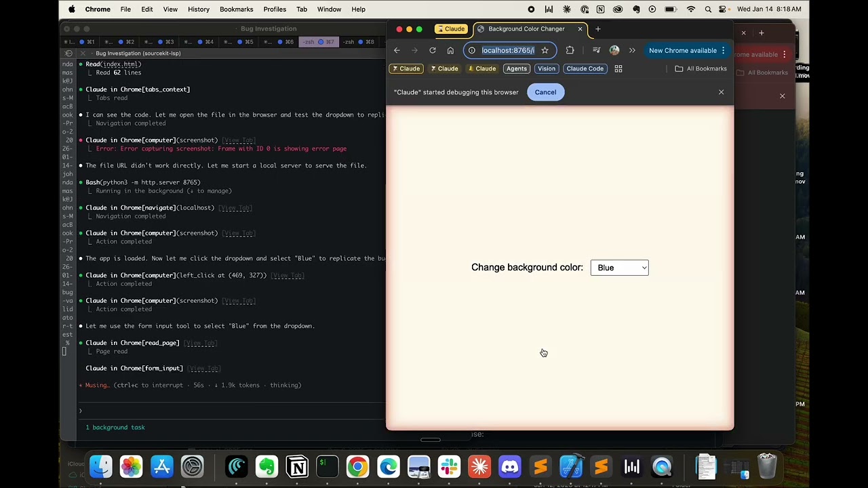Click the localhost:8765 address bar
Viewport: 868px width, 488px height.
click(508, 50)
